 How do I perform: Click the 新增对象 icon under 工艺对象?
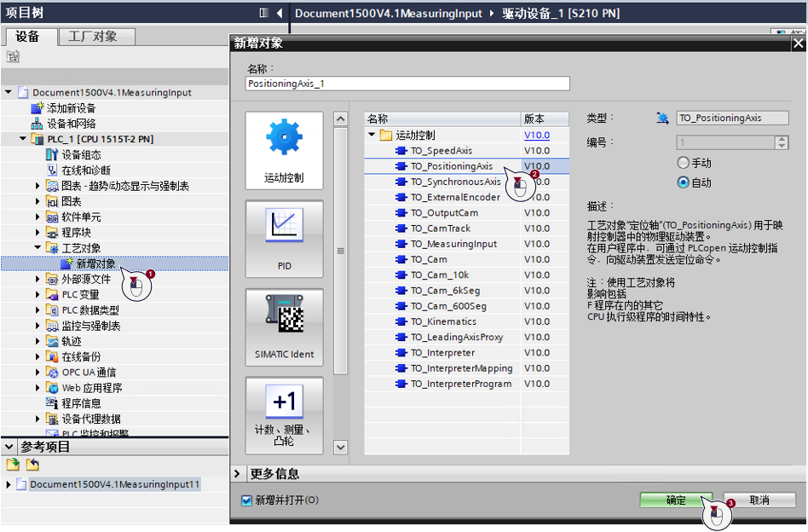(x=66, y=263)
